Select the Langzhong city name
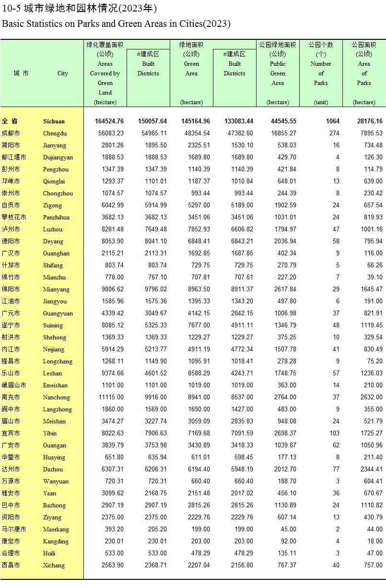Image resolution: width=386 pixels, height=588 pixels. pyautogui.click(x=58, y=409)
